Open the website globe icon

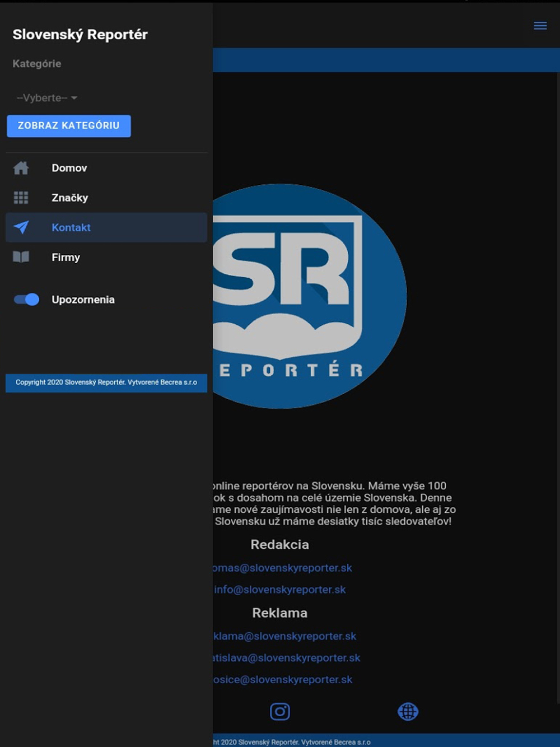coord(408,712)
